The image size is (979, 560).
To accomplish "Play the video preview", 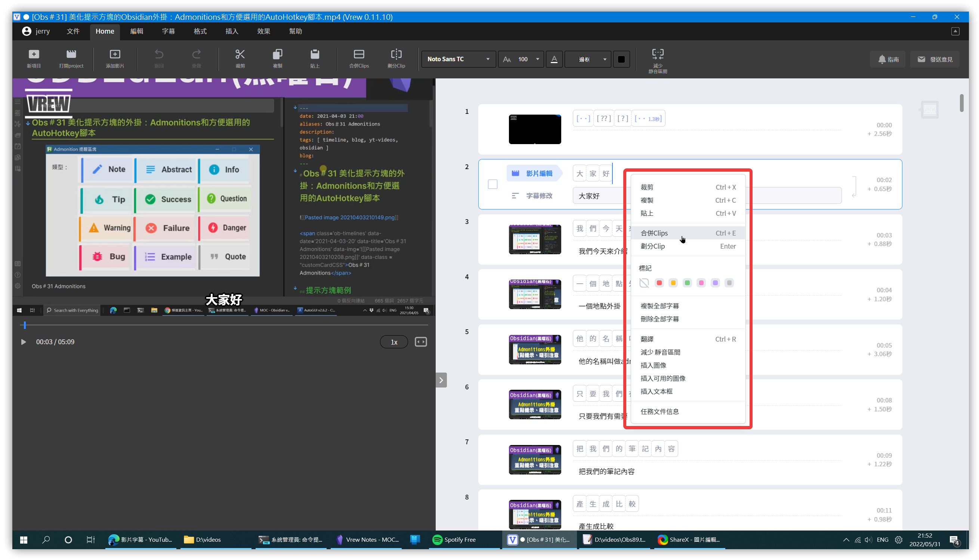I will [x=23, y=342].
